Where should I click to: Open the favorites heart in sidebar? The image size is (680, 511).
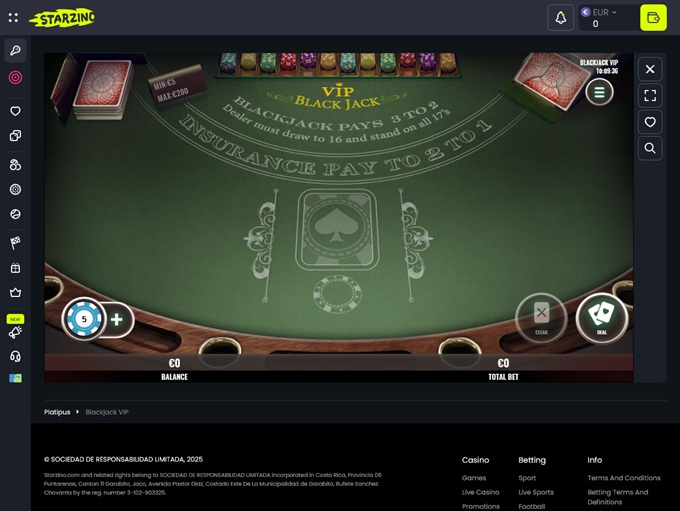(15, 111)
